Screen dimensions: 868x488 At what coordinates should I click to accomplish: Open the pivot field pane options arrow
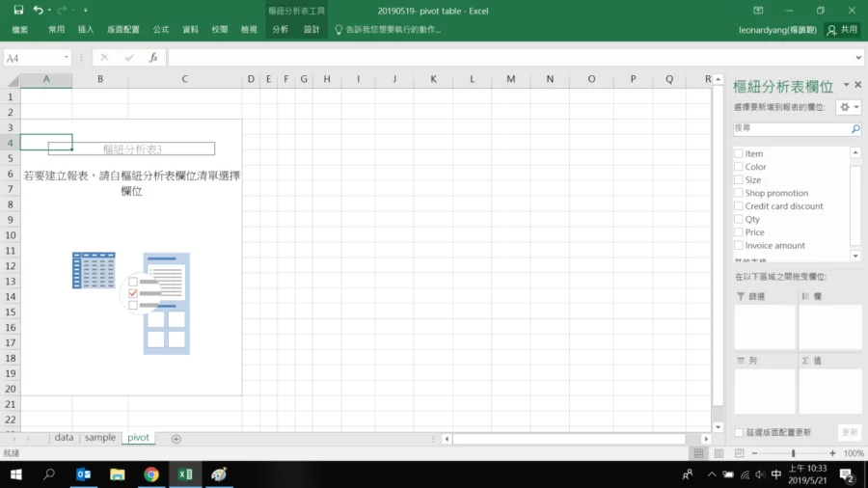point(845,86)
